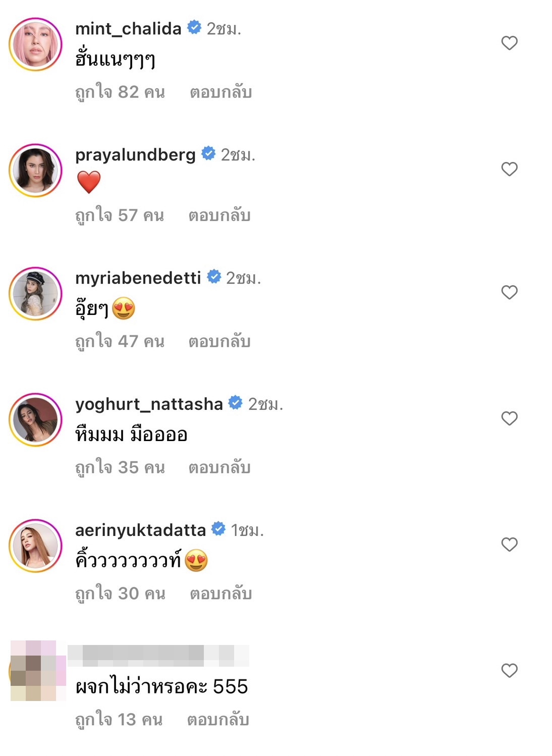
Task: Reply to prayalundberg's heart comment
Action: [219, 215]
